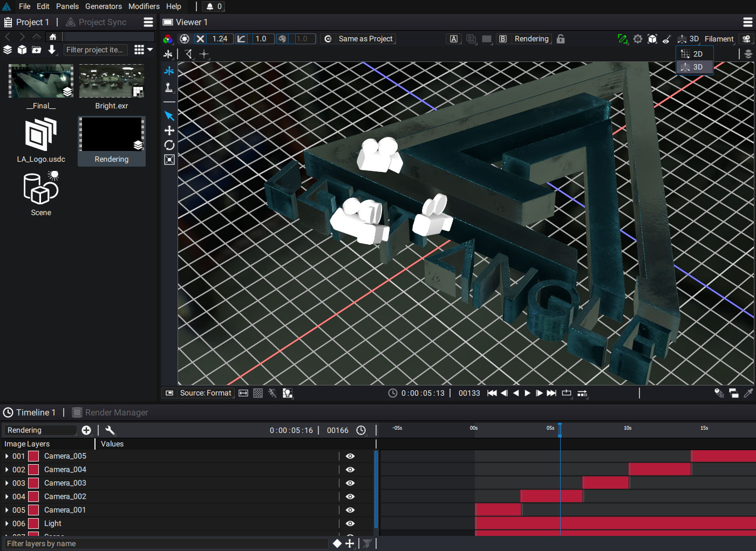Click the 1.0 gamma value field

click(x=261, y=39)
